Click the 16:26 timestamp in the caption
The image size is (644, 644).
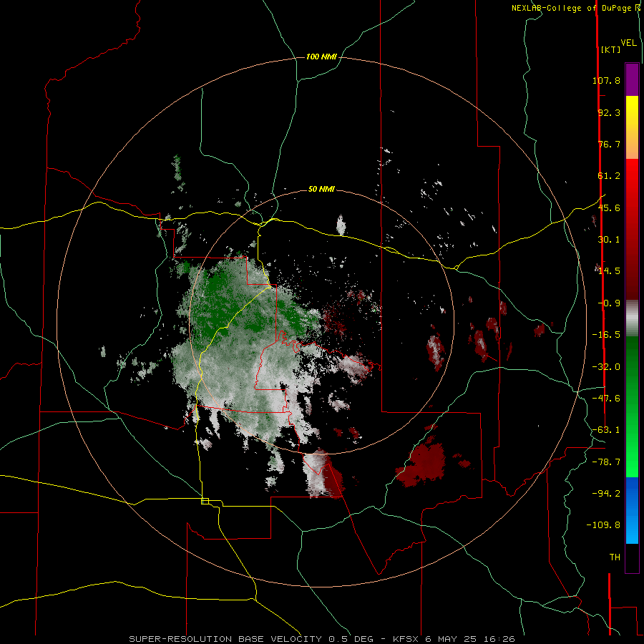[x=499, y=639]
